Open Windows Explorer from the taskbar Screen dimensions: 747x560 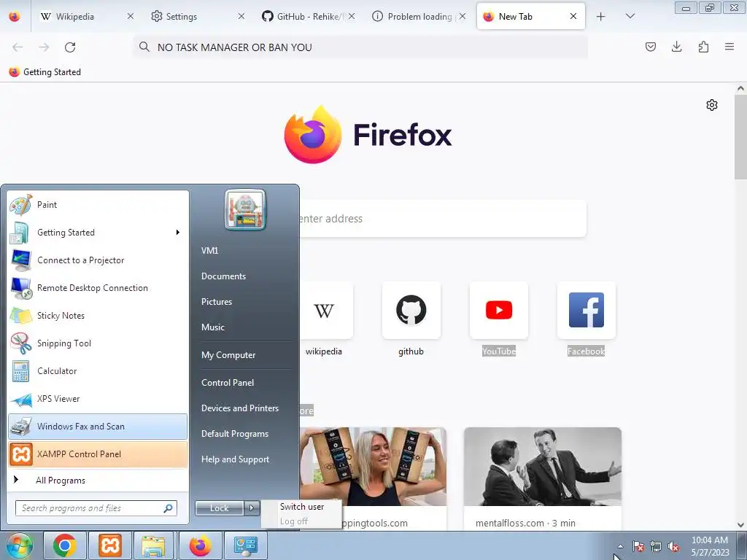[153, 545]
